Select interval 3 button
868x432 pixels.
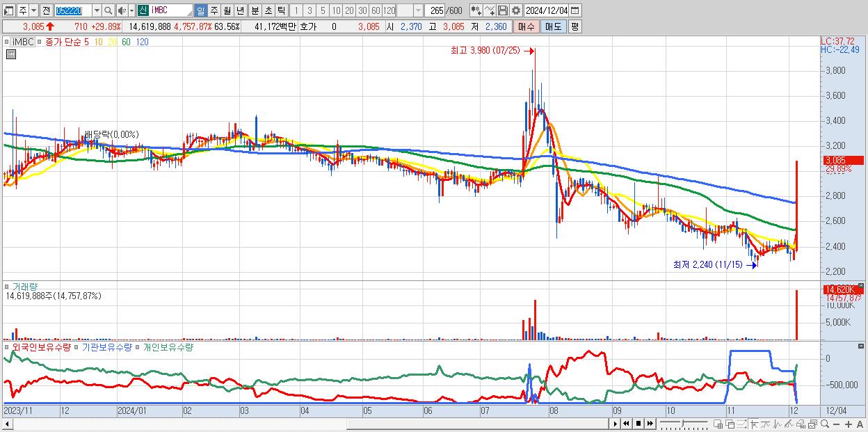(x=310, y=10)
